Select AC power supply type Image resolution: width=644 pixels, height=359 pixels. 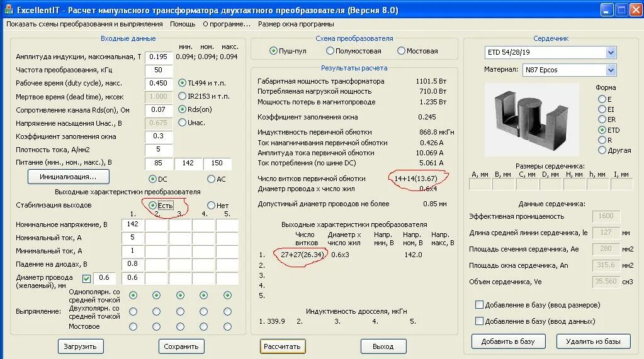click(x=211, y=179)
